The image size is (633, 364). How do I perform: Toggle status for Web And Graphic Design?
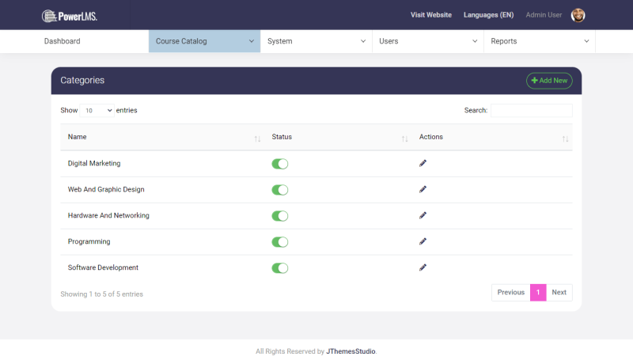[x=280, y=190]
